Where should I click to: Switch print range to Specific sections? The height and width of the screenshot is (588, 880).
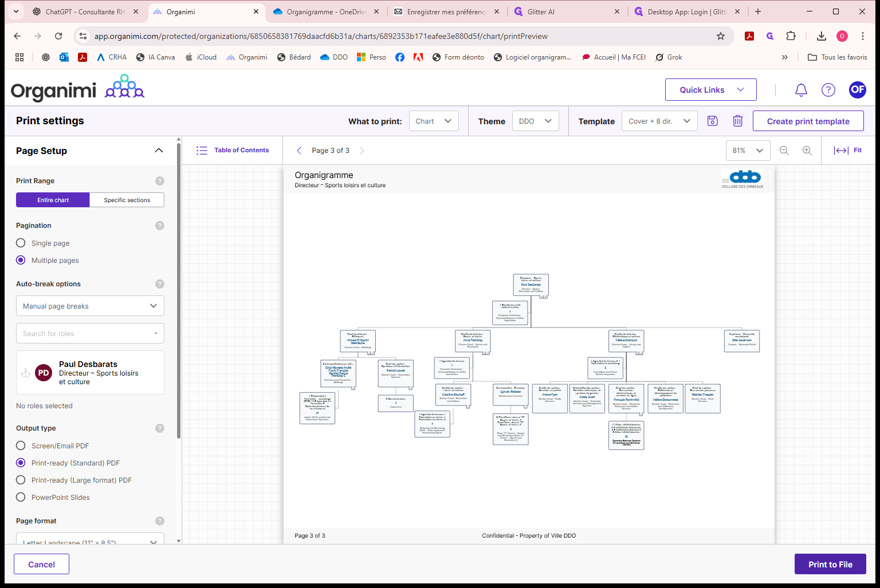click(x=127, y=200)
